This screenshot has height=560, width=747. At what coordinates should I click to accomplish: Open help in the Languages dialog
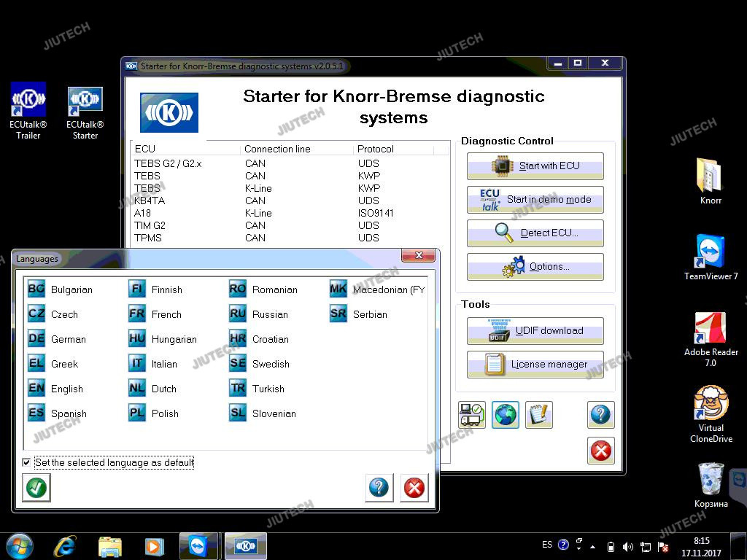379,488
